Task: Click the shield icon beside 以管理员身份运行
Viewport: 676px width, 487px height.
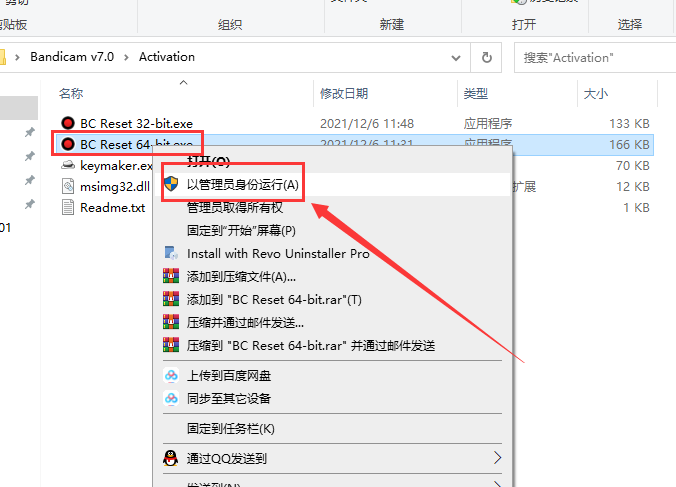Action: [x=171, y=185]
